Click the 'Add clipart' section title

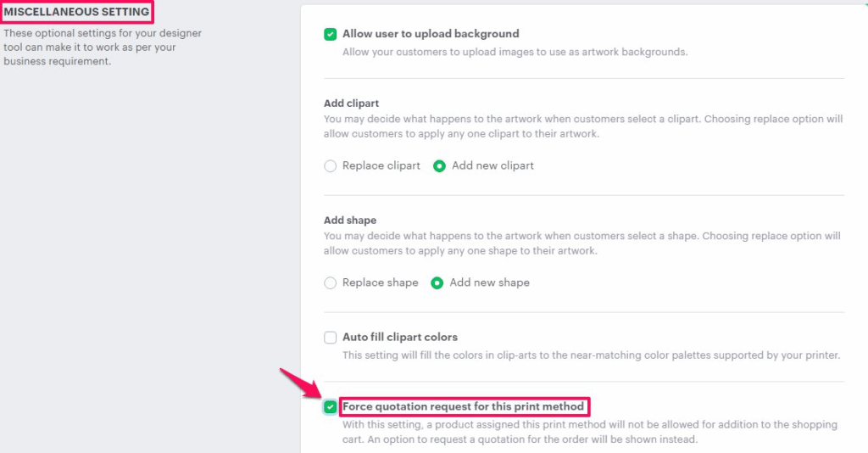click(x=351, y=103)
